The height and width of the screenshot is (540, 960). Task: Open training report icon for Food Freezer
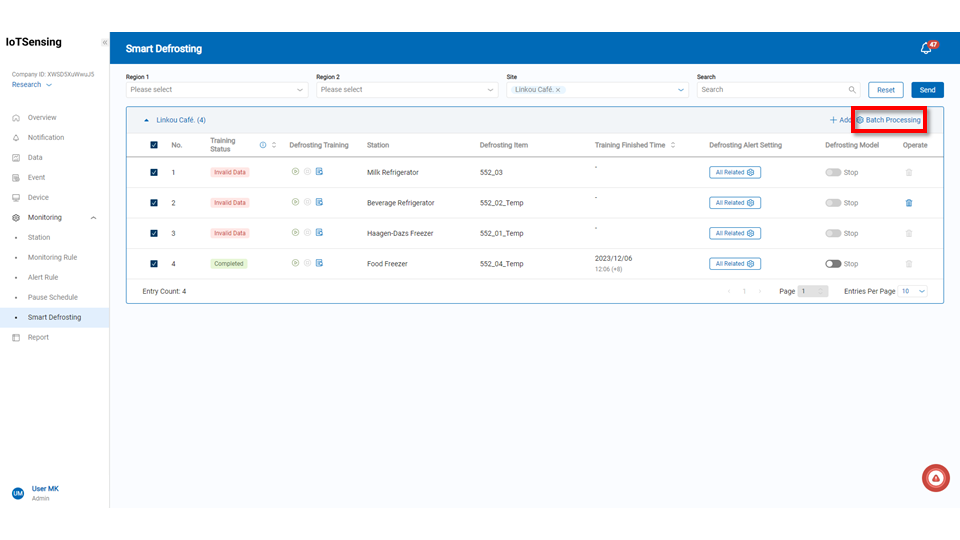(x=319, y=263)
